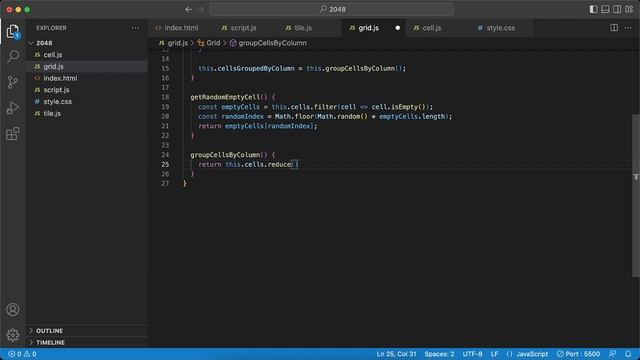The image size is (640, 360).
Task: Click the EXPLORER panel title
Action: [x=51, y=28]
